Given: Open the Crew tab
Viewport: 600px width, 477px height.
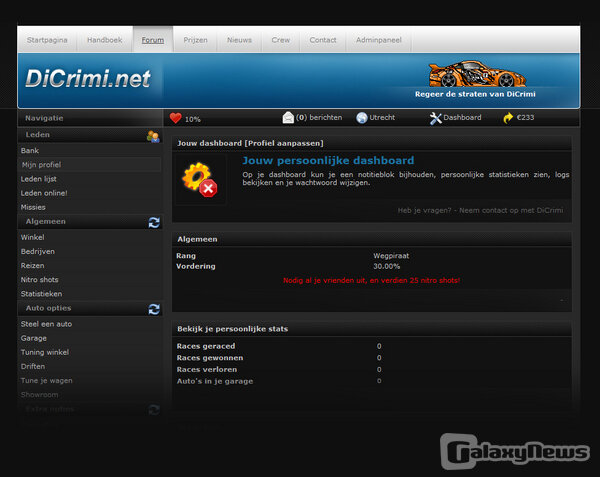Looking at the screenshot, I should [x=280, y=40].
